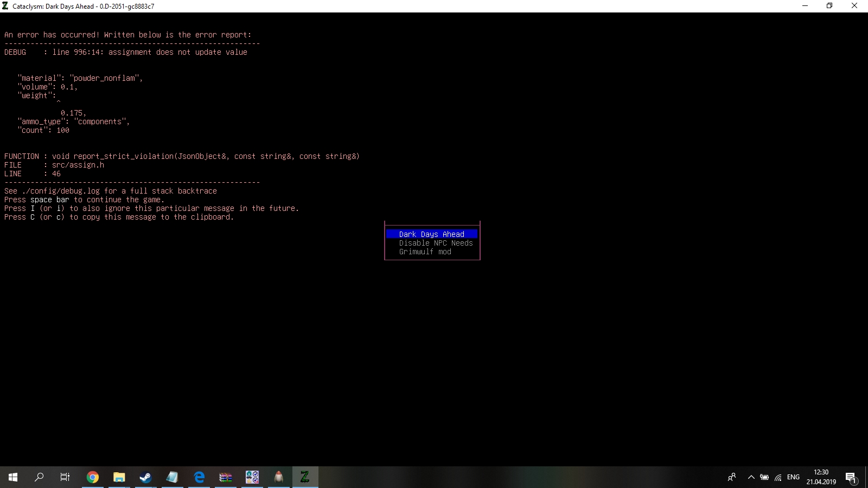Open the Wi-Fi network tray icon

pyautogui.click(x=778, y=477)
